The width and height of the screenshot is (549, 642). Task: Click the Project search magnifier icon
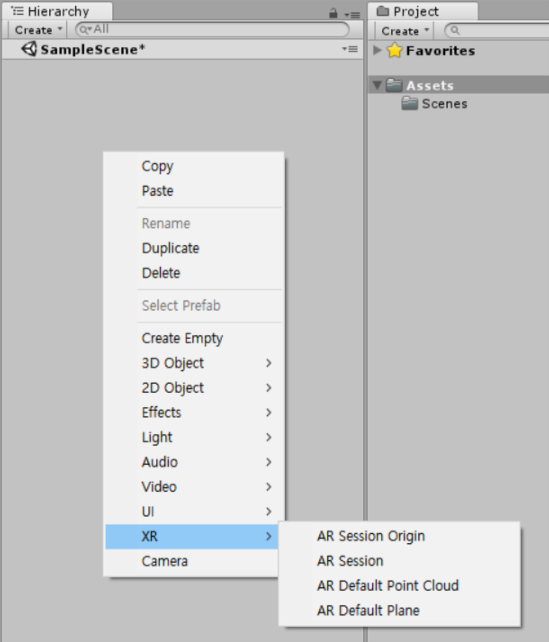(x=455, y=30)
